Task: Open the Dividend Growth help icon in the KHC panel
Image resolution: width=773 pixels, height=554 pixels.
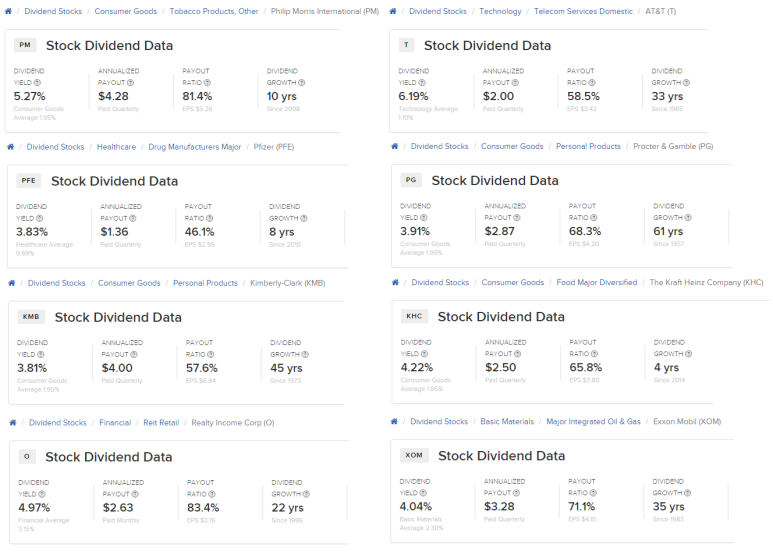Action: coord(689,354)
